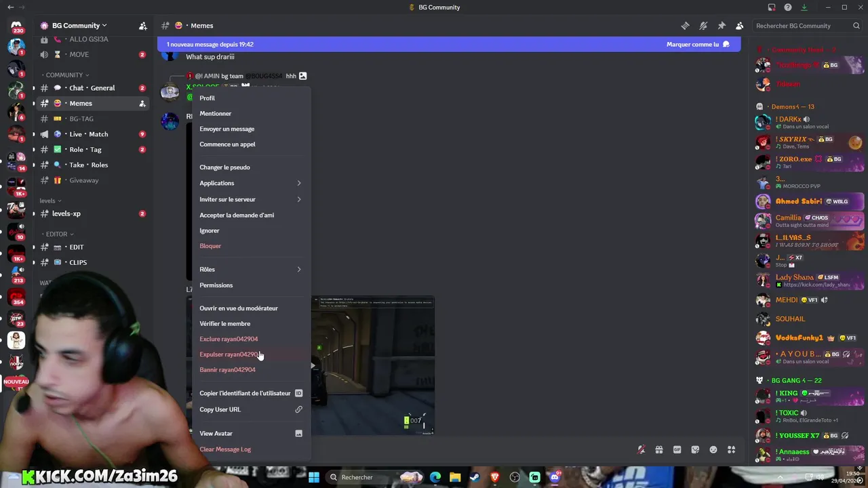This screenshot has width=868, height=488.
Task: Go back with the top-left back arrow
Action: coord(10,7)
